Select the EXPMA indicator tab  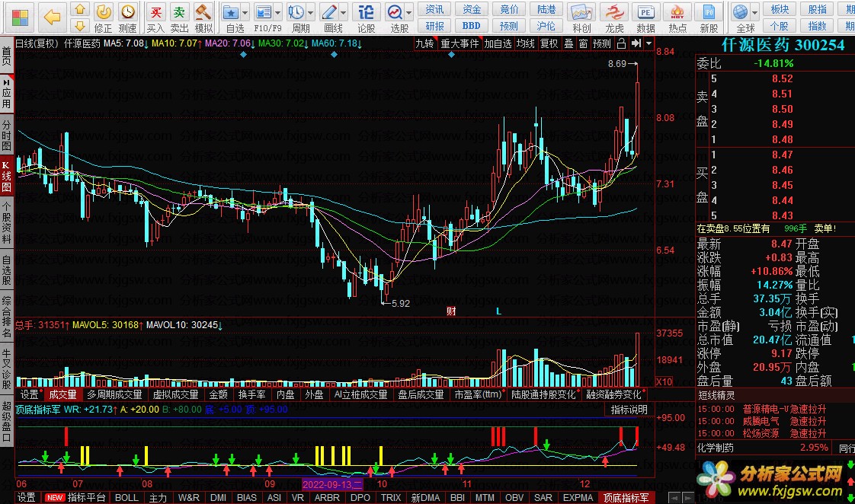tap(578, 497)
